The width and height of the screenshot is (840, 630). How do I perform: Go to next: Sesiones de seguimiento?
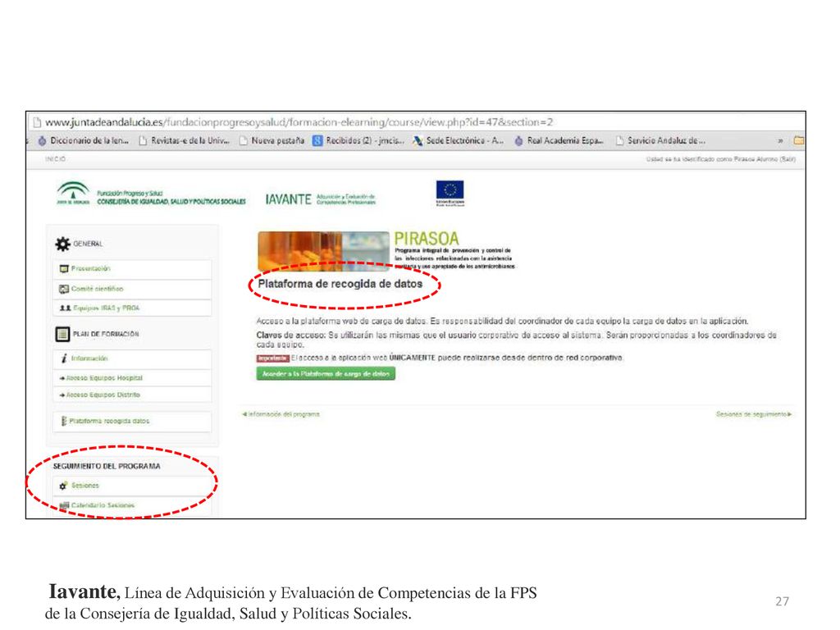[754, 414]
